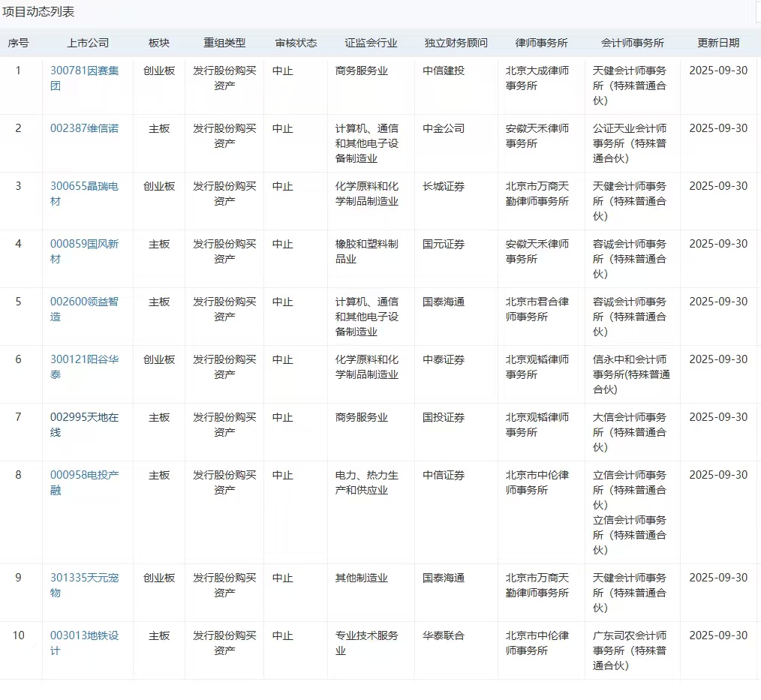Open the 003013地铁设计 company link
This screenshot has width=761, height=700.
click(85, 643)
